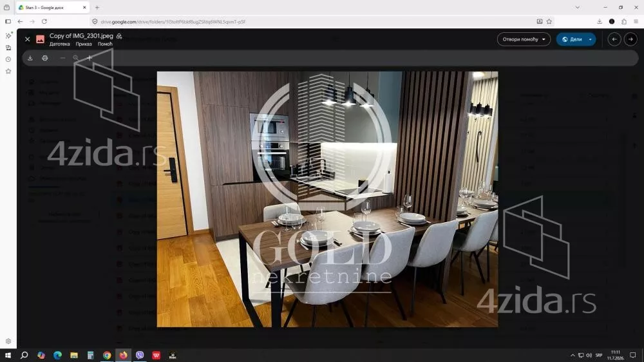This screenshot has width=644, height=362.
Task: Go to the next image arrow
Action: 630,39
